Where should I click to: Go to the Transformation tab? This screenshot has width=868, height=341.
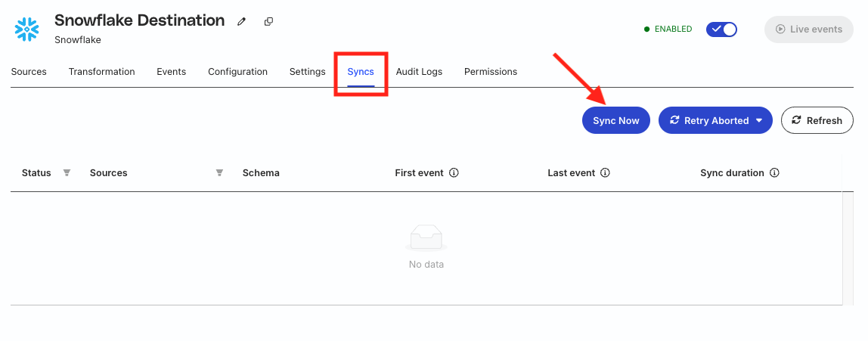(x=102, y=72)
